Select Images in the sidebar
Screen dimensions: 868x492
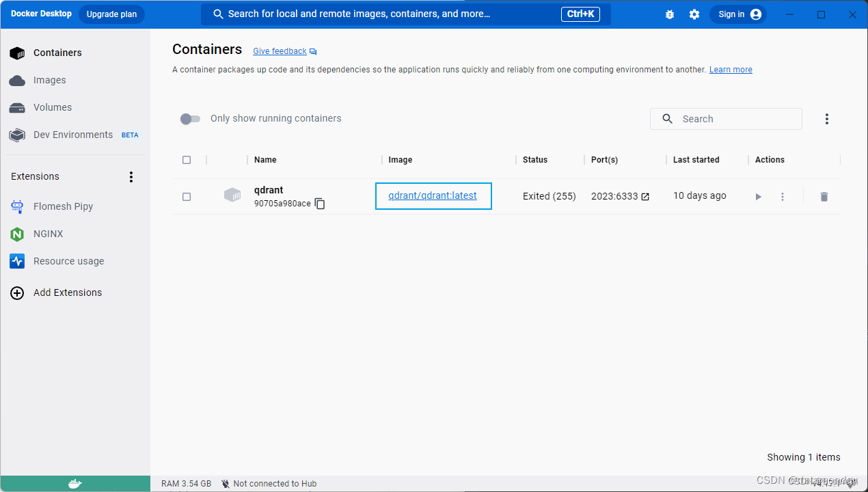50,80
